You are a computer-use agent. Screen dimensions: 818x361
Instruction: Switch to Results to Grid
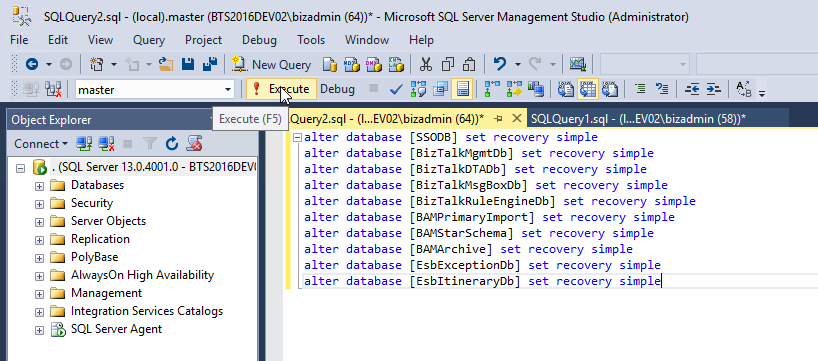coord(587,90)
